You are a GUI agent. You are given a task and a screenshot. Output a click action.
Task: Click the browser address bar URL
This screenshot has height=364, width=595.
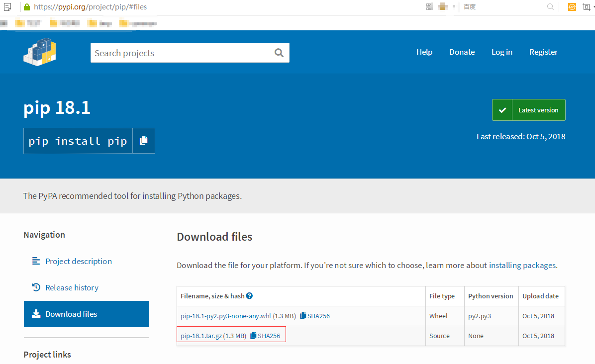[91, 7]
